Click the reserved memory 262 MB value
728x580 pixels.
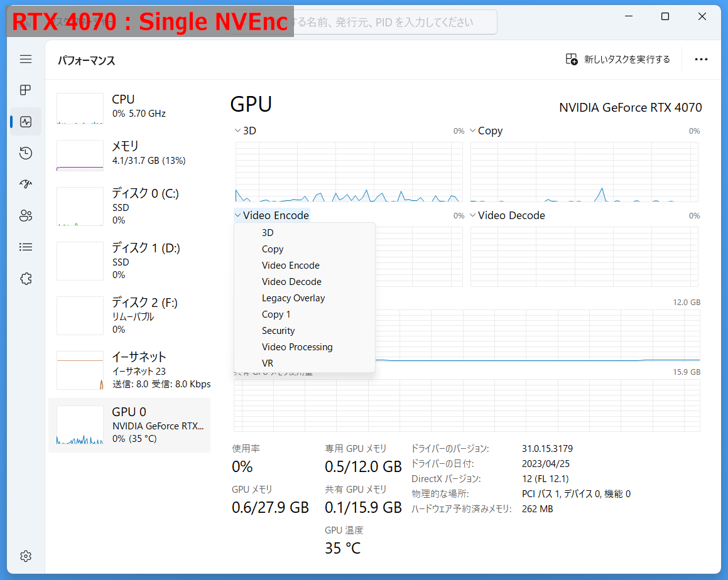pyautogui.click(x=537, y=509)
